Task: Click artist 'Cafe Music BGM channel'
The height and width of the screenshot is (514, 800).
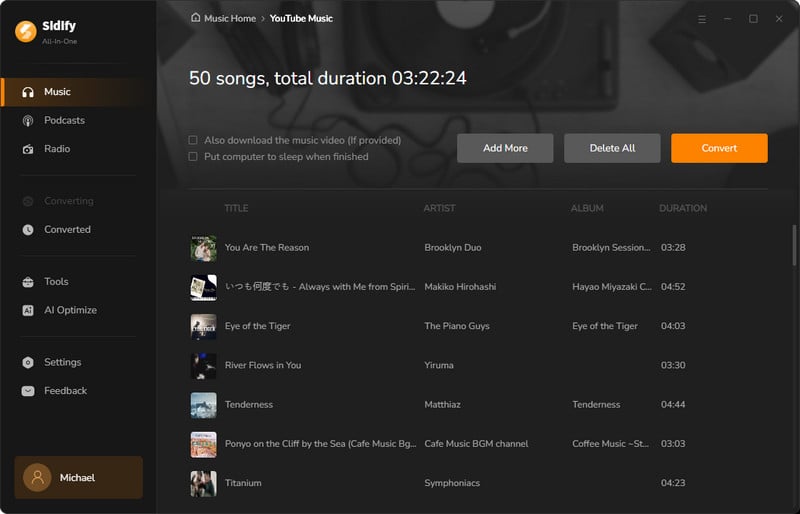Action: (476, 444)
